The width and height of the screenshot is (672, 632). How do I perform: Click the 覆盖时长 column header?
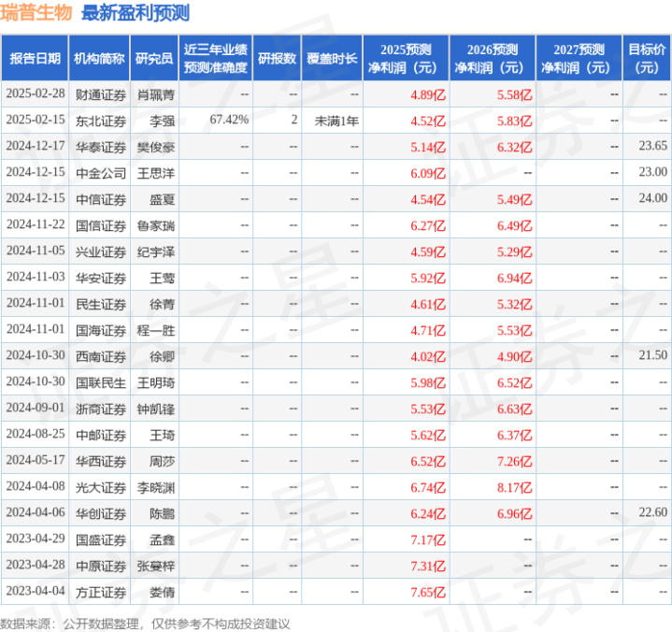pos(332,58)
